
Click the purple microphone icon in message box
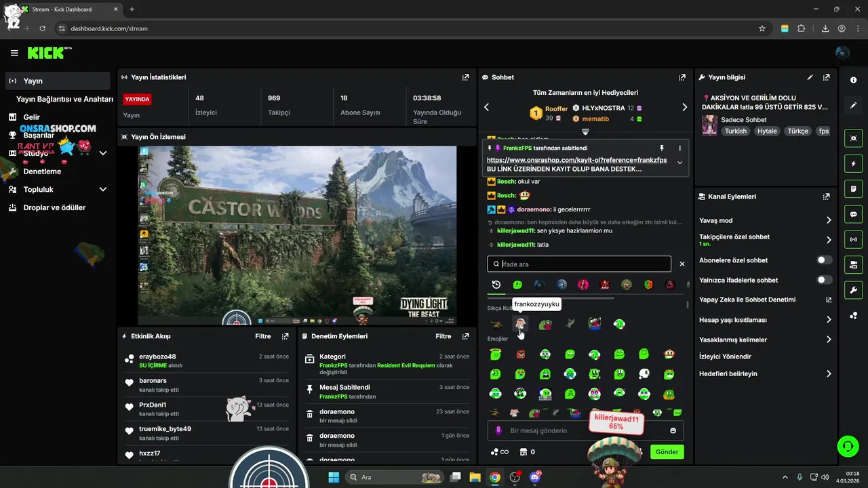point(498,430)
